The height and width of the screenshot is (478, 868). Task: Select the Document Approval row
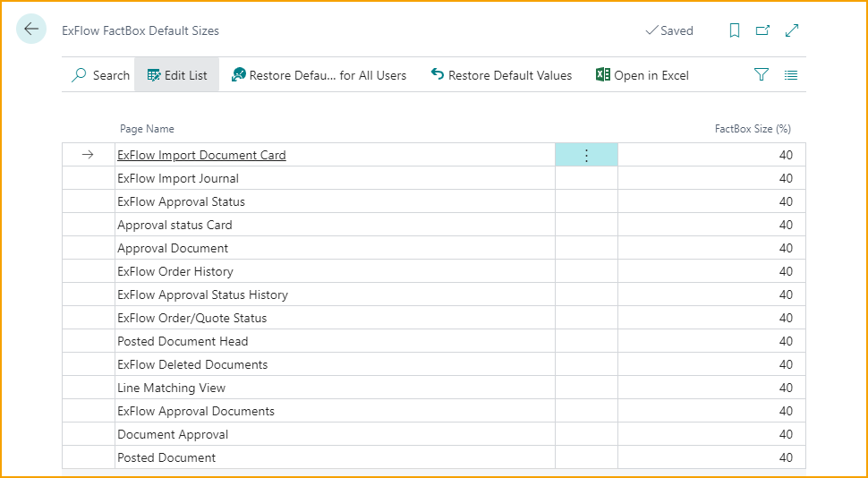[433, 434]
